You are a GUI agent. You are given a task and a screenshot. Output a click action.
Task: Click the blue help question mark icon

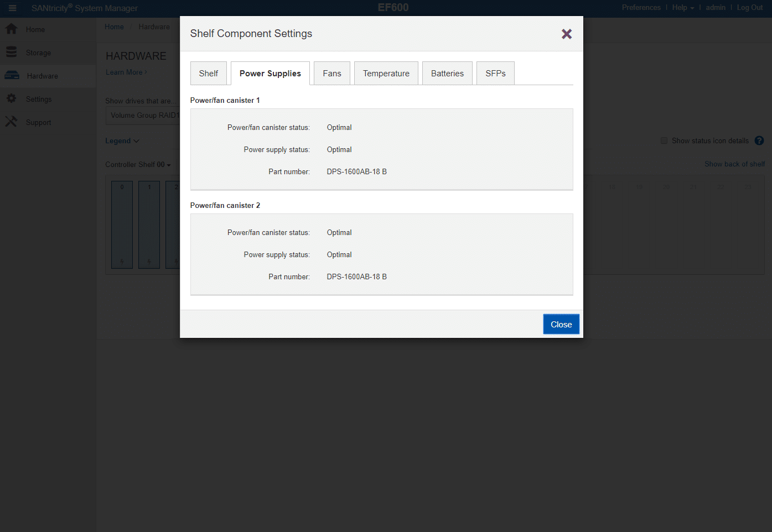click(759, 141)
